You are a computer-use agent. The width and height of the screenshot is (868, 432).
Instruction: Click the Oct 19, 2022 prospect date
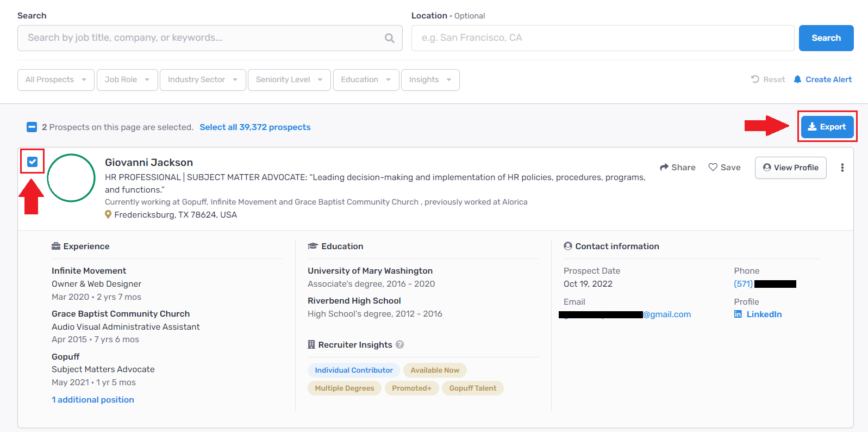[588, 284]
